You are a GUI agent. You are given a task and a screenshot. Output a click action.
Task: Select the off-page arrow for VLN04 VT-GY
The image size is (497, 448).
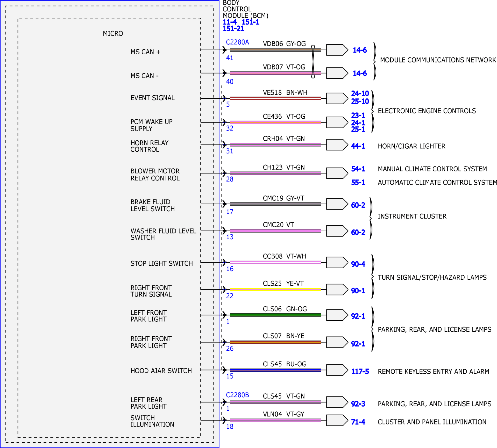[x=337, y=420]
